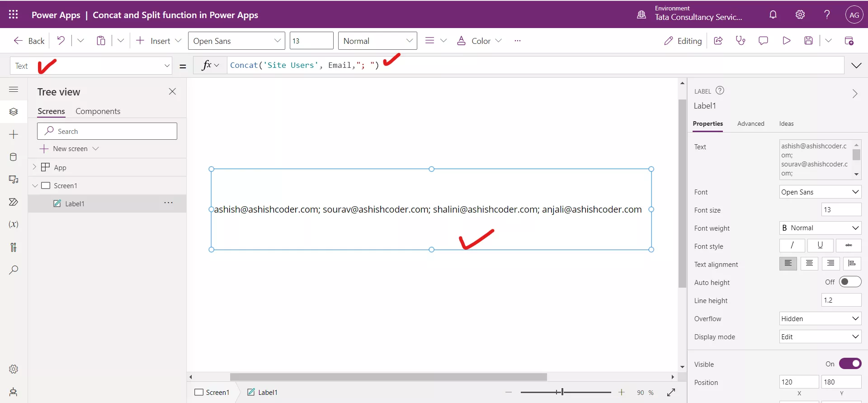
Task: Switch to the Screens tab
Action: pos(51,111)
